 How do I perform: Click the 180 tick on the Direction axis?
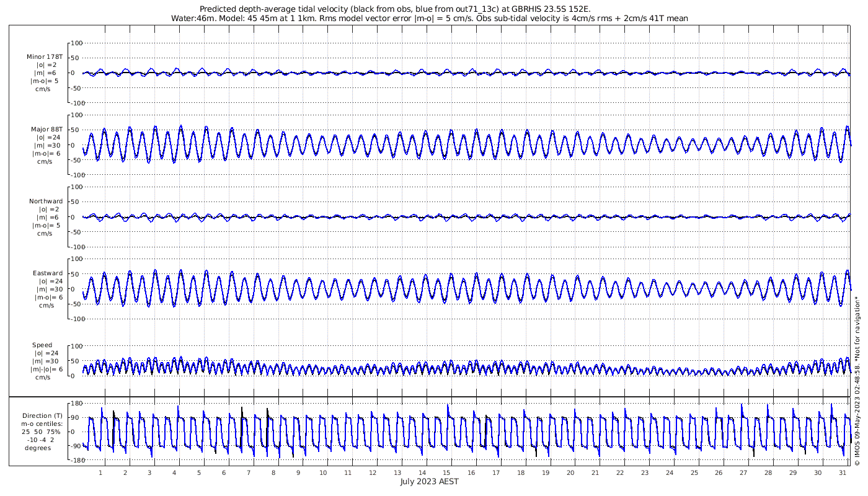(x=77, y=404)
